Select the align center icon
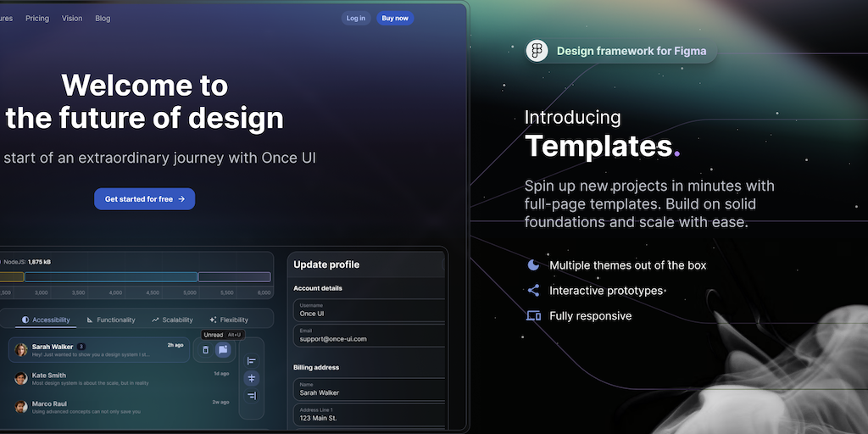This screenshot has width=868, height=434. [x=251, y=378]
